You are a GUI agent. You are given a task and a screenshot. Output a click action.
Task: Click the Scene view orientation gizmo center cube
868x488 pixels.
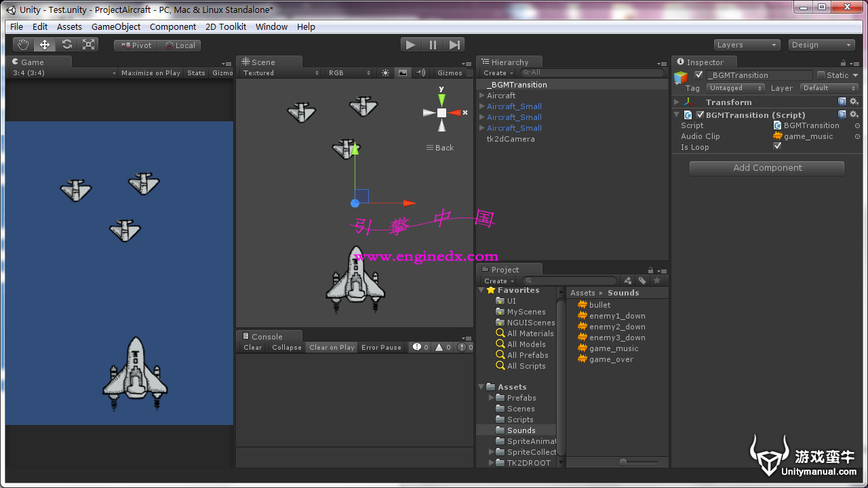(441, 113)
